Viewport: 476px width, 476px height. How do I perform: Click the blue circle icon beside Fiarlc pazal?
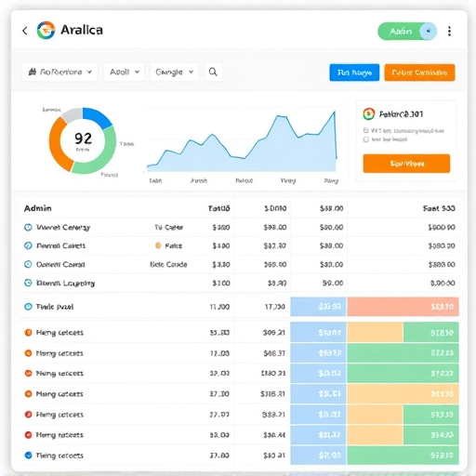28,307
